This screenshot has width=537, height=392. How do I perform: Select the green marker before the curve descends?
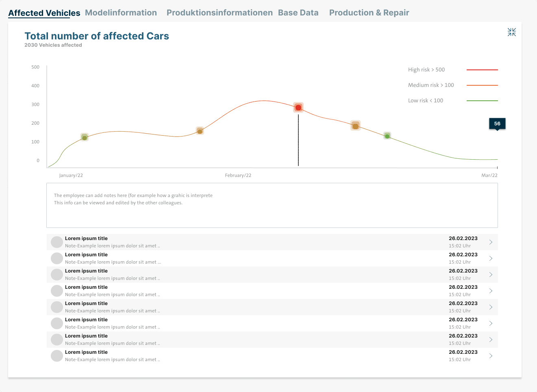(x=387, y=136)
